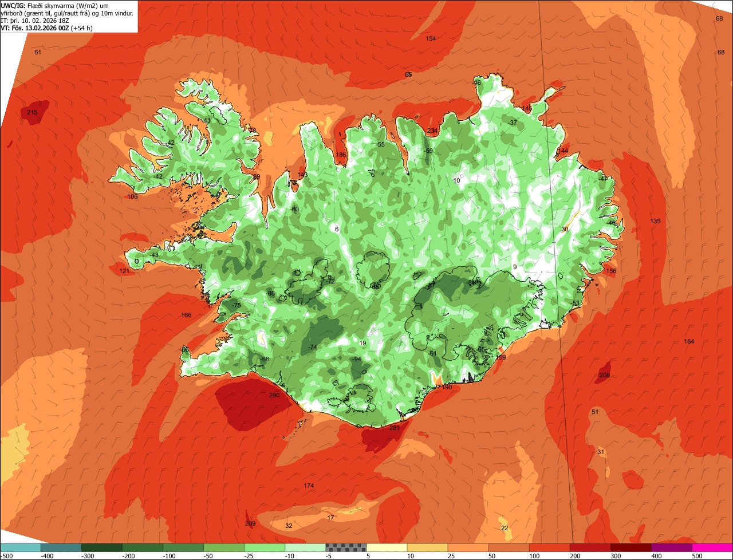Image resolution: width=733 pixels, height=560 pixels.
Task: Click the 144 value on the east coast
Action: [x=563, y=151]
